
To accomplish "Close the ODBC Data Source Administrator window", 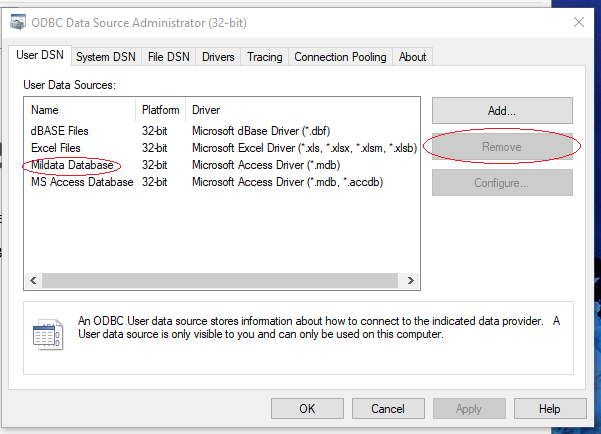I will click(x=579, y=22).
